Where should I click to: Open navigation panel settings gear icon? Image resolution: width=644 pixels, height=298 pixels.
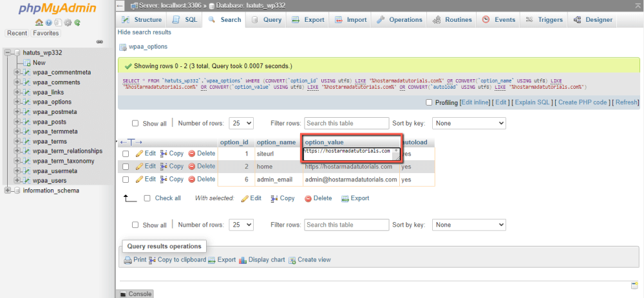point(68,23)
